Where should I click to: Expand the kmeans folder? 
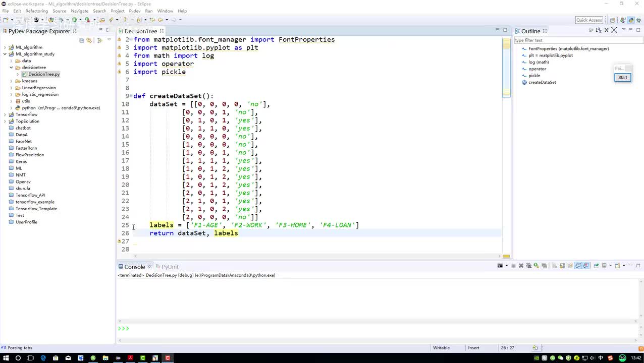tap(12, 81)
